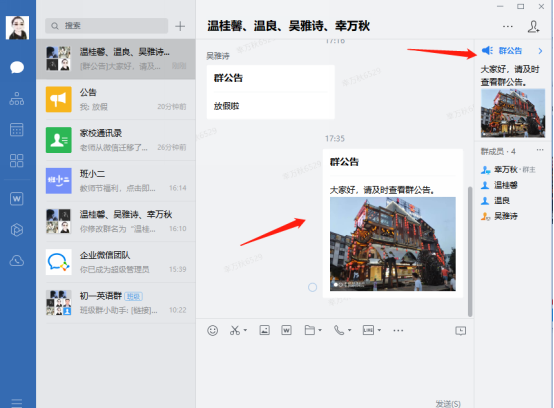
Task: Open the Cloud drive sidebar icon
Action: pyautogui.click(x=17, y=261)
